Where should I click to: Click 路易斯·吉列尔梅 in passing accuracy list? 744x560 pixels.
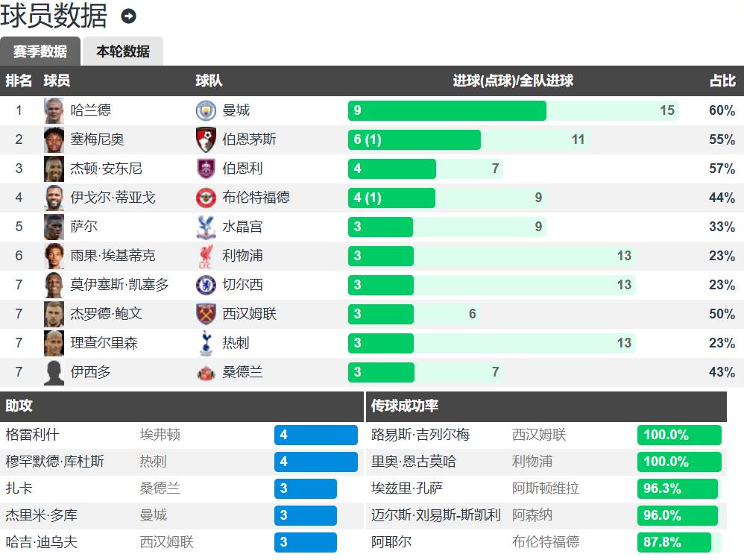click(x=420, y=435)
